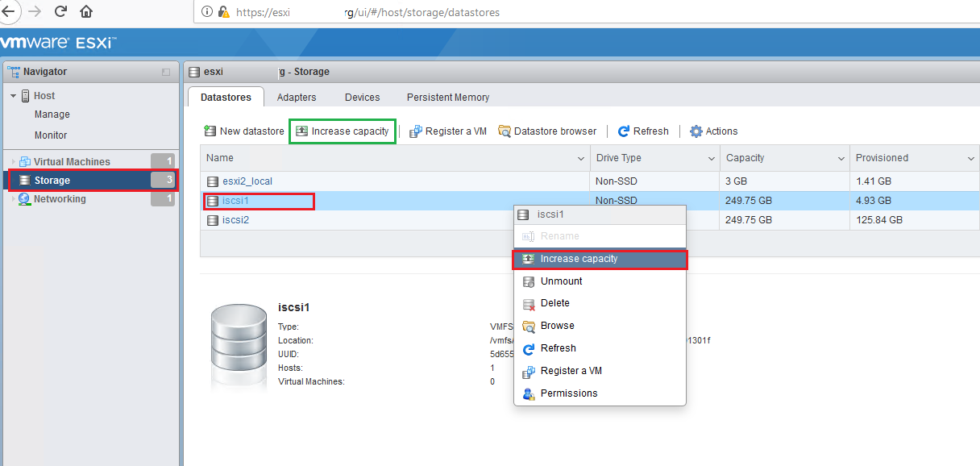Image resolution: width=980 pixels, height=466 pixels.
Task: Collapse the Navigator panel with the corner icon
Action: [166, 72]
